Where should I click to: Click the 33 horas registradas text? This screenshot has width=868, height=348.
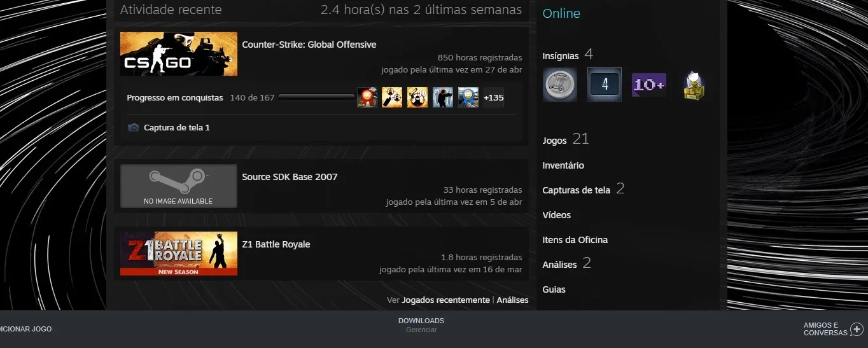tap(482, 190)
